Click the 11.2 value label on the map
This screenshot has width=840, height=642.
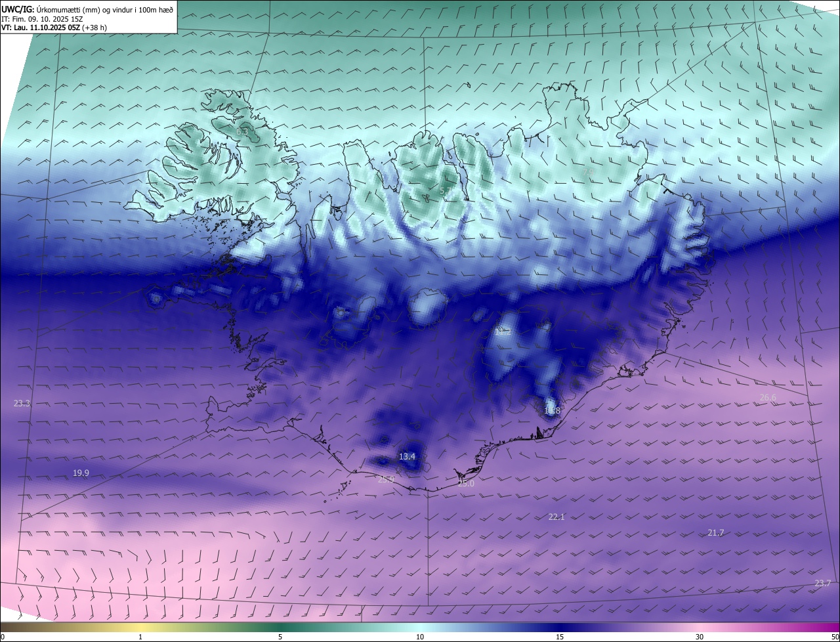503,332
